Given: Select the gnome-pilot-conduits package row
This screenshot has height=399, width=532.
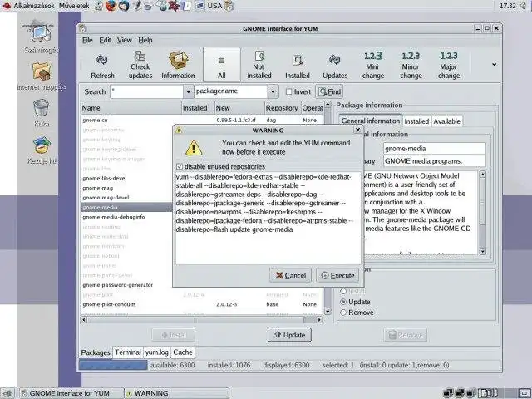Looking at the screenshot, I should coord(201,304).
